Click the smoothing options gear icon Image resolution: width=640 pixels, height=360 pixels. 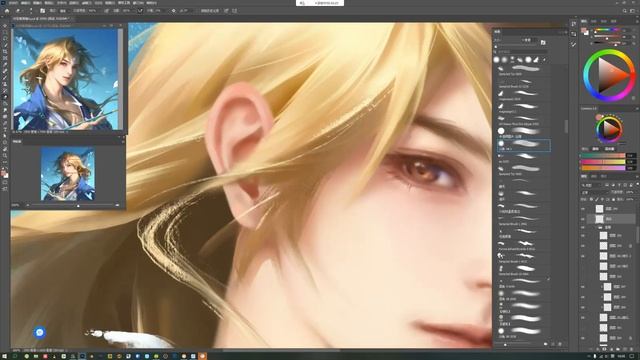[173, 11]
